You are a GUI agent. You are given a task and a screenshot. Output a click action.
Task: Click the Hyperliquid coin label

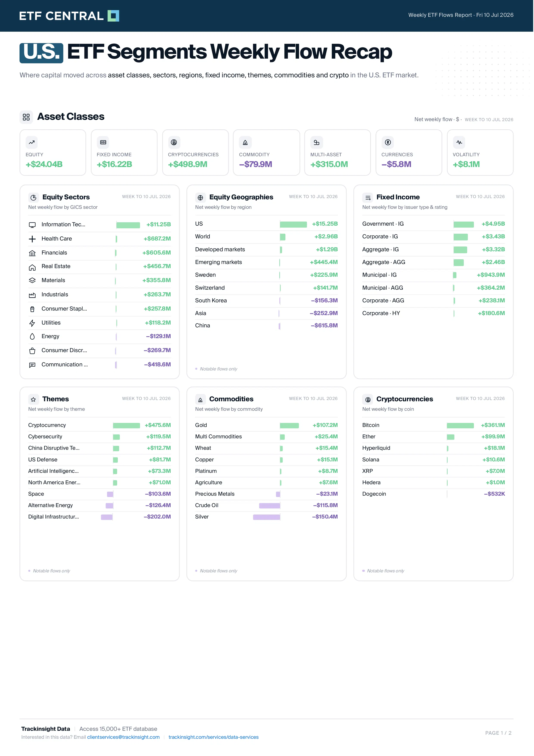tap(376, 448)
